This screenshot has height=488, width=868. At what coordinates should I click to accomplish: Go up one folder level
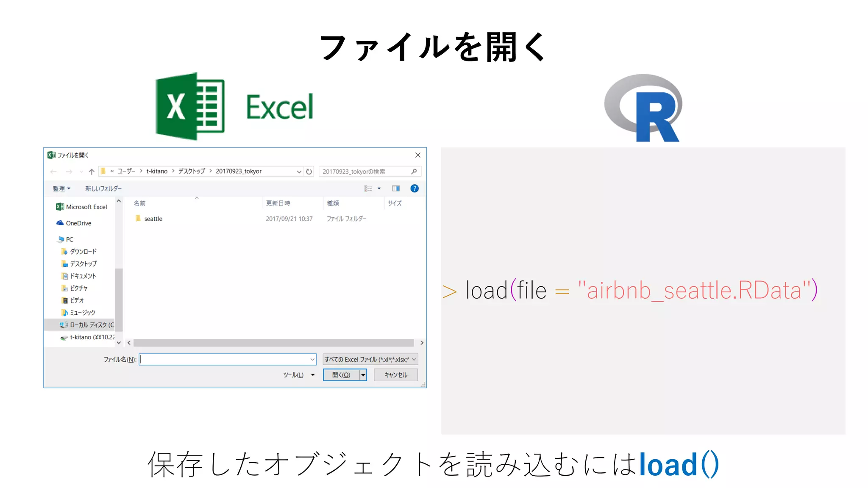92,172
